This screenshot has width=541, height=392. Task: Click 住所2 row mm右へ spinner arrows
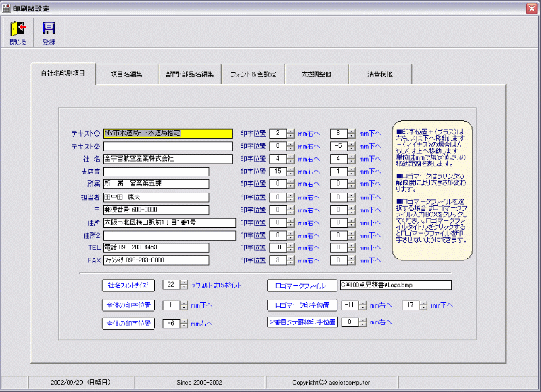pyautogui.click(x=291, y=235)
